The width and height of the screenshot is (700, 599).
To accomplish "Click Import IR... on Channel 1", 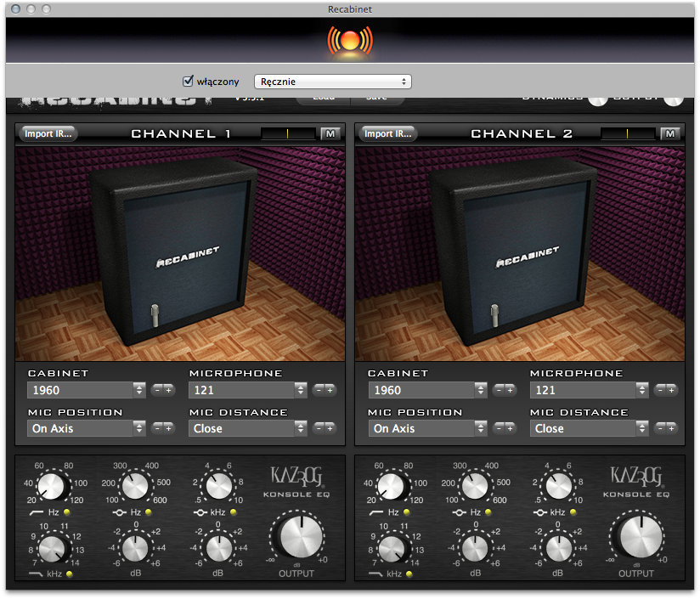I will point(48,133).
